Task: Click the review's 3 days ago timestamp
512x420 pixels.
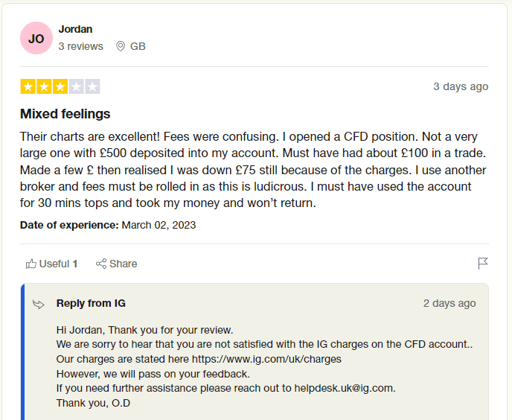Action: [461, 86]
